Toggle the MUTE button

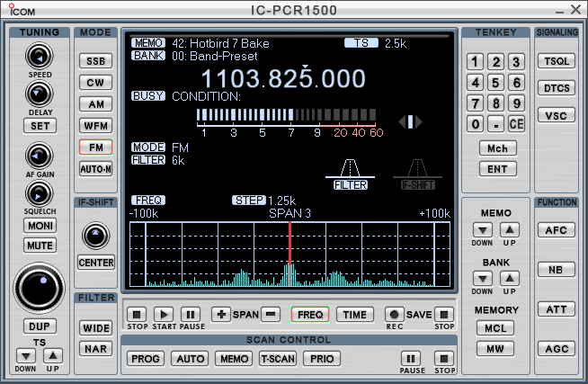click(40, 245)
